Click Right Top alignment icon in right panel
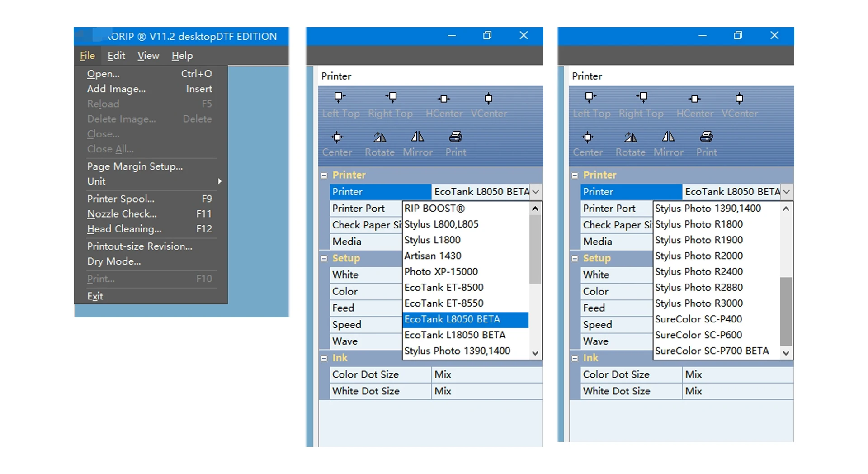 (x=642, y=97)
